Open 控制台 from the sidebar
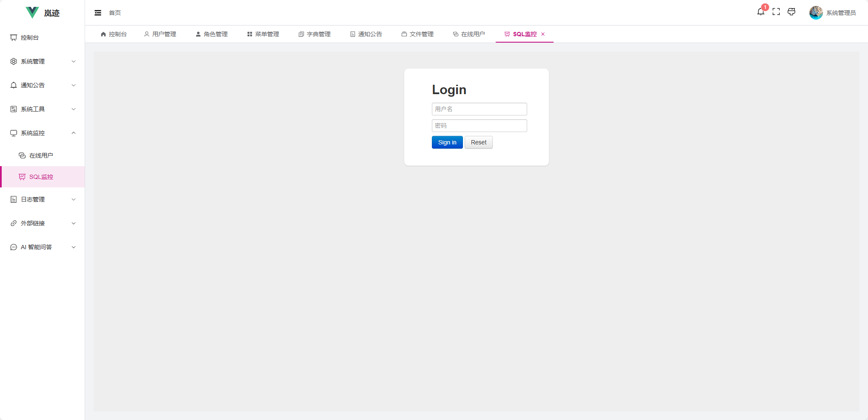 pyautogui.click(x=29, y=37)
